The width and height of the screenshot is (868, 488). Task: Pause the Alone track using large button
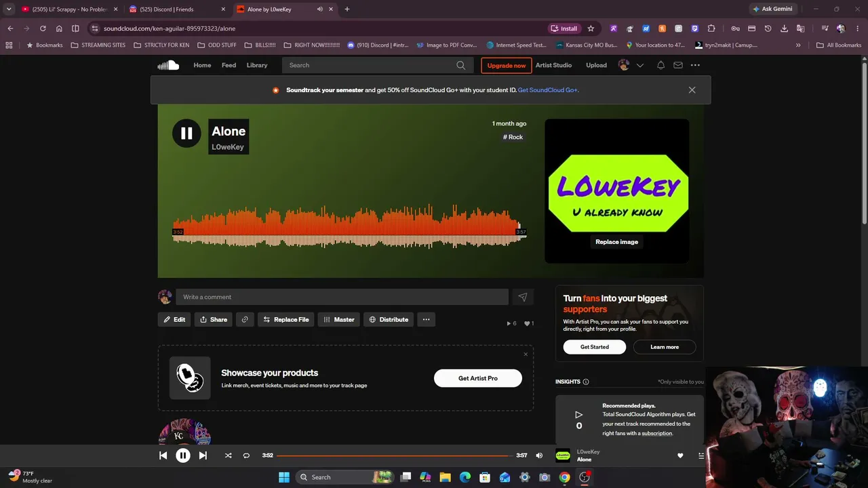[186, 134]
